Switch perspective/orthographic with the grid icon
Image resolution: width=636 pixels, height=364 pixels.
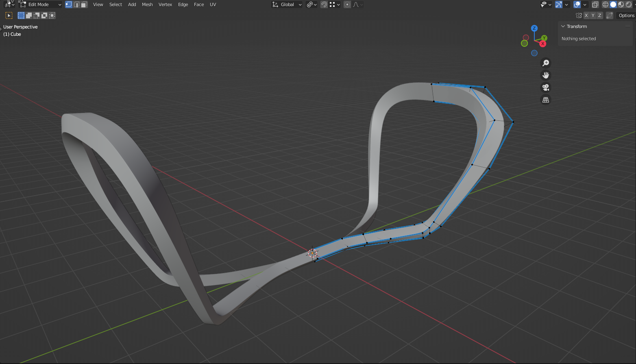coord(546,100)
